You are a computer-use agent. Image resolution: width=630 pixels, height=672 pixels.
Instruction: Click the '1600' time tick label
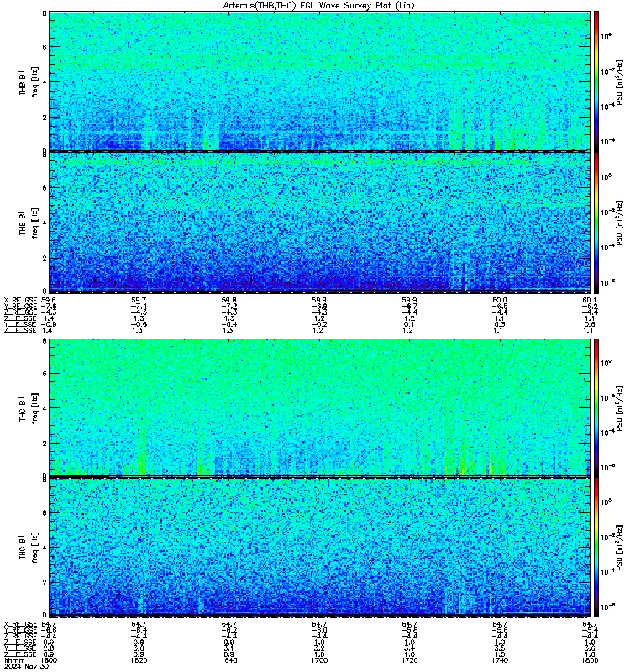49,660
